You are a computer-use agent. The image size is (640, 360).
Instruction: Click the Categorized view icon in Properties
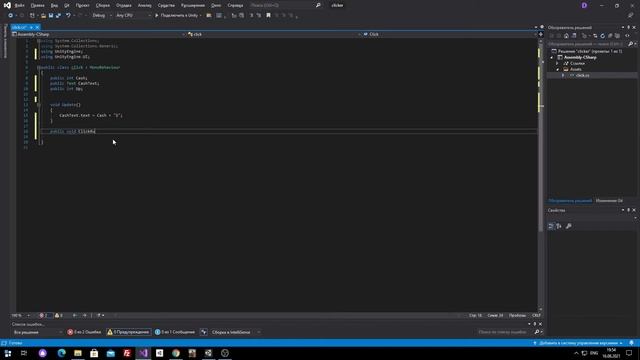(x=551, y=226)
